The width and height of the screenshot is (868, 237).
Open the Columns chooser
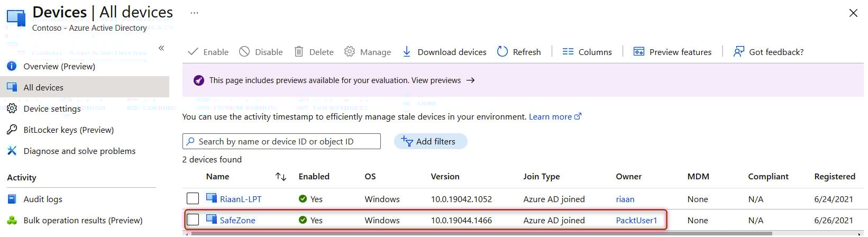point(587,52)
